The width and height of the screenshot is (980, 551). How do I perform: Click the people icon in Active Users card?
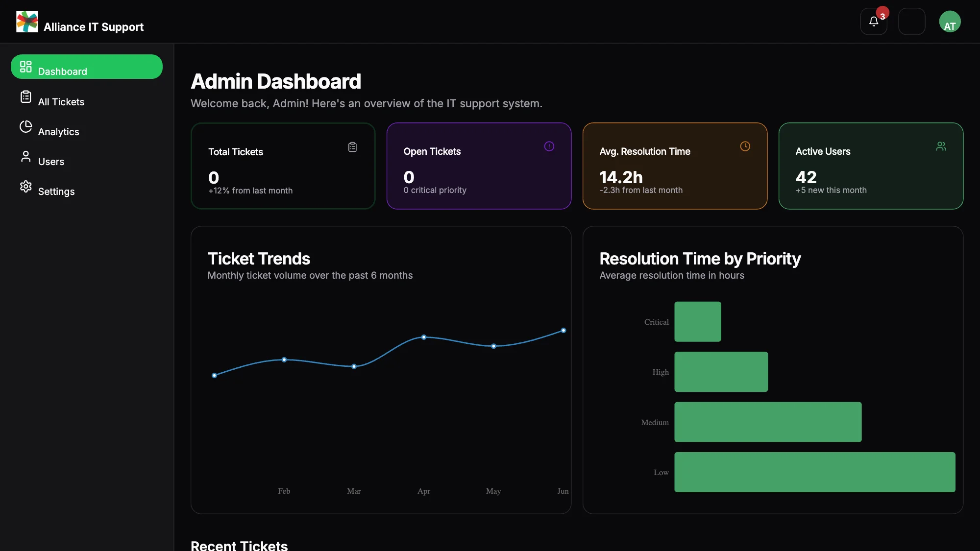(941, 146)
